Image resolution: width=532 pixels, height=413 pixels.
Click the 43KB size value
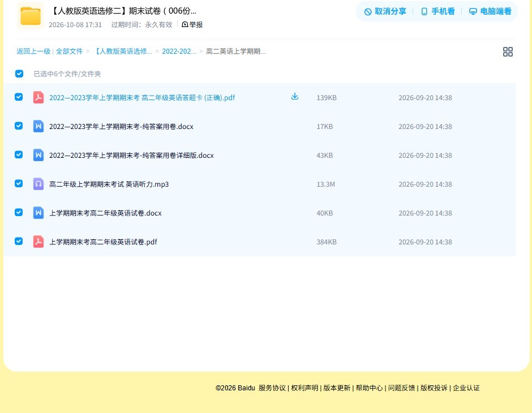click(325, 155)
